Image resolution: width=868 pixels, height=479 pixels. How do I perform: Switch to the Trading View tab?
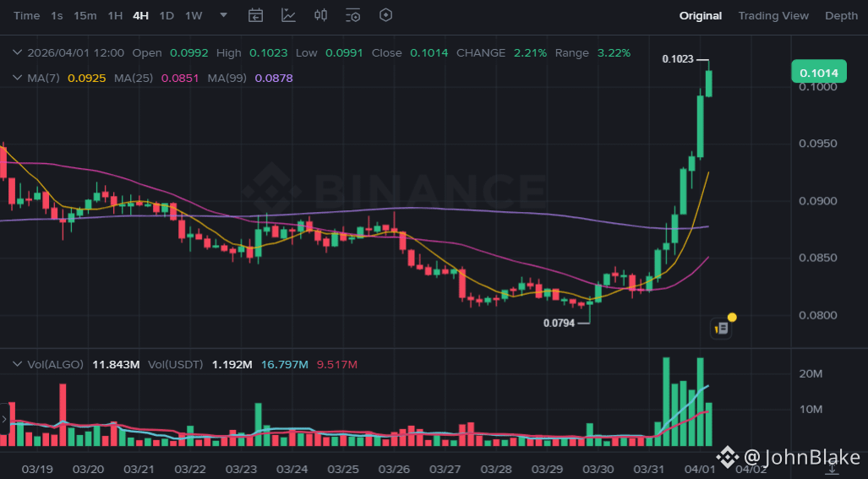point(773,15)
